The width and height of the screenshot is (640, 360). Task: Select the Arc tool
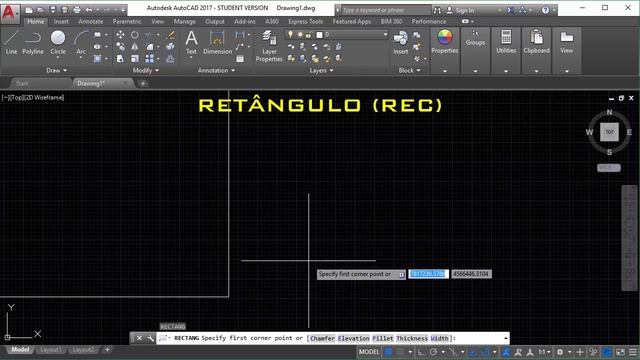point(81,43)
